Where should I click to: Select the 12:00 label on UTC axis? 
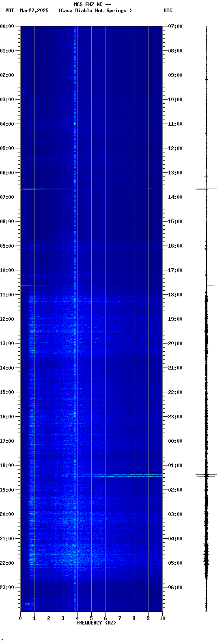tap(175, 148)
